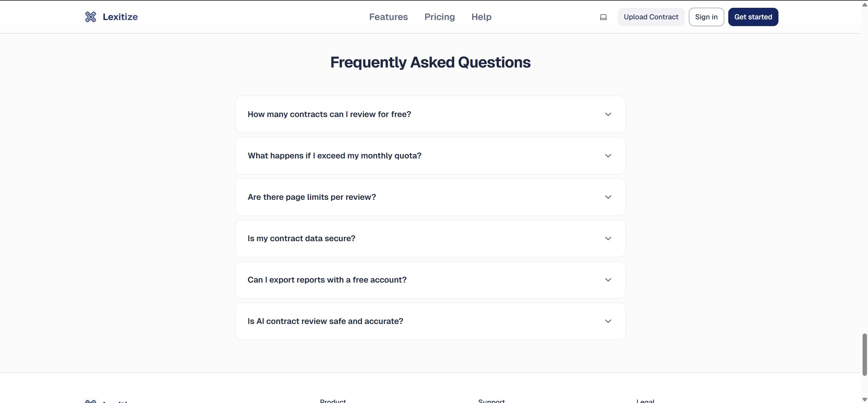The height and width of the screenshot is (403, 868).
Task: Click chevron for AI review accuracy question
Action: [x=608, y=321]
